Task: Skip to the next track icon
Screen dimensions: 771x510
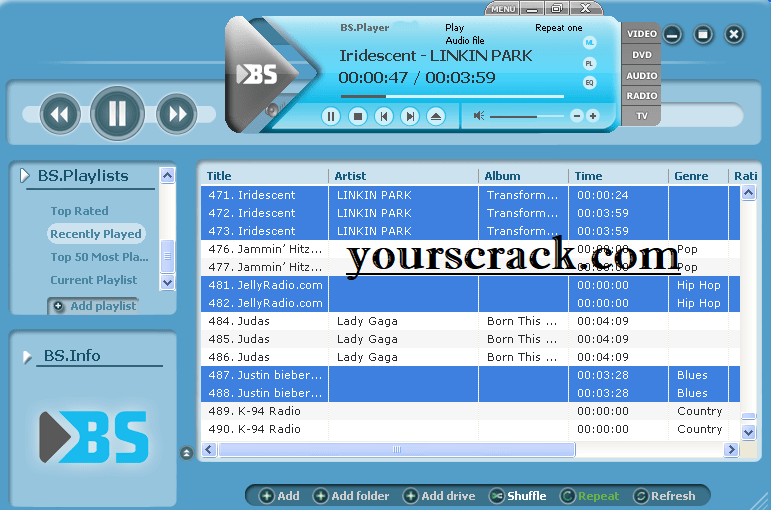Action: tap(410, 117)
